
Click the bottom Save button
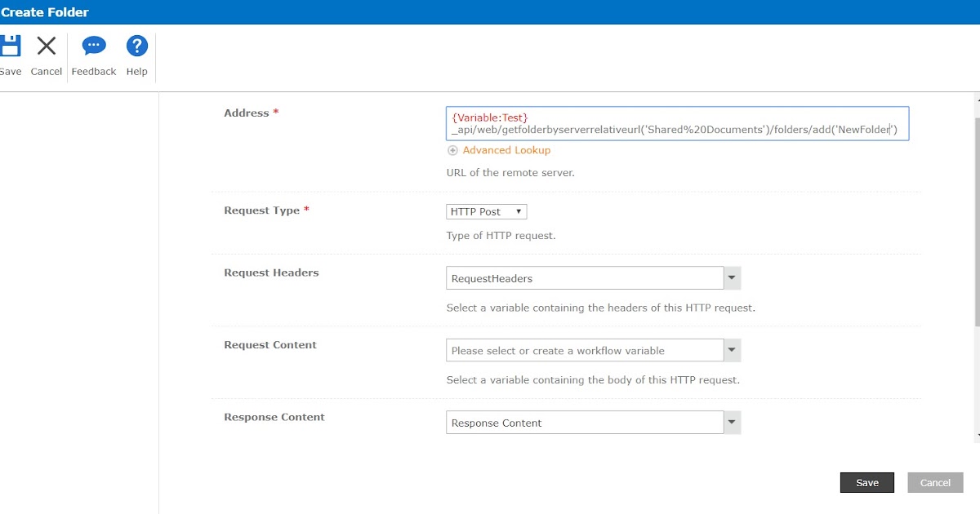point(866,482)
